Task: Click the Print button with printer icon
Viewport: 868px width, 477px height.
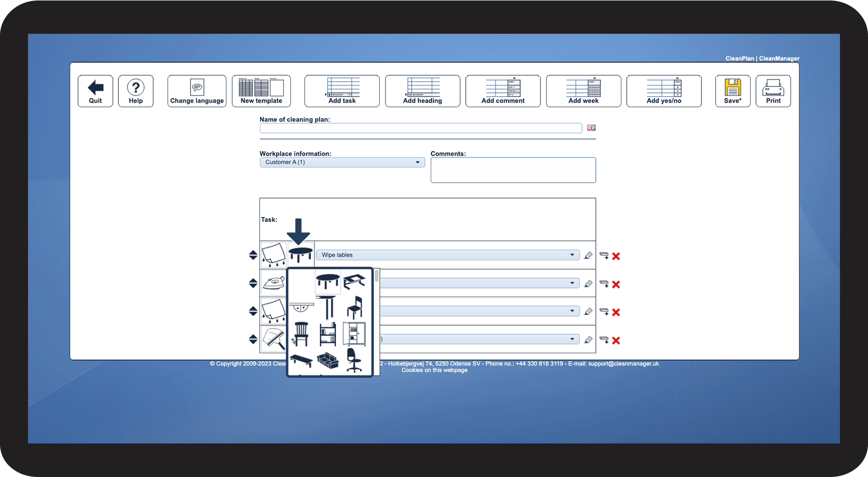Action: [x=773, y=91]
